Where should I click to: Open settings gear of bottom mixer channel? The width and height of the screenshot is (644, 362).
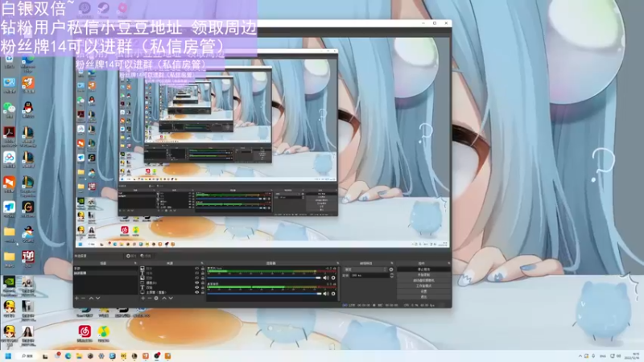333,294
